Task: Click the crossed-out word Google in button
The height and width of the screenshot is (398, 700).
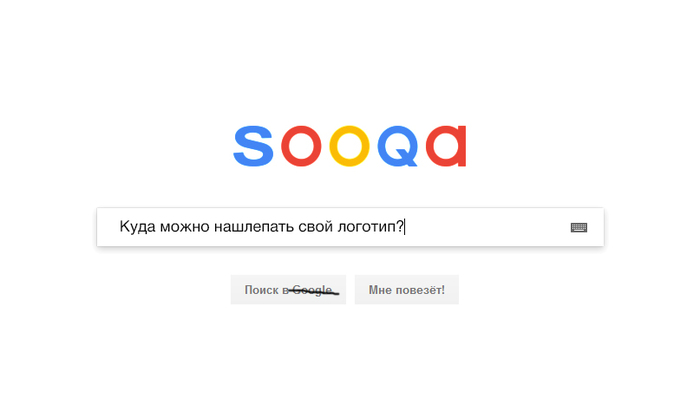Action: pyautogui.click(x=312, y=290)
